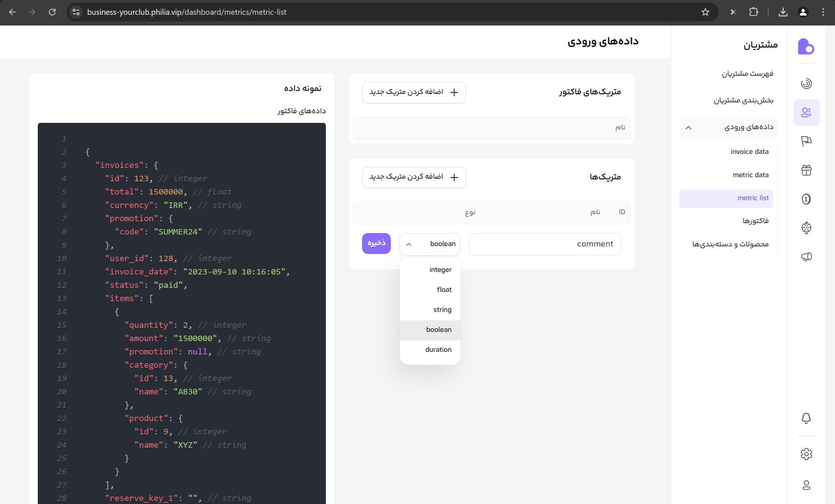
Task: Collapse the داده‌های ورودی sidebar section
Action: 688,128
